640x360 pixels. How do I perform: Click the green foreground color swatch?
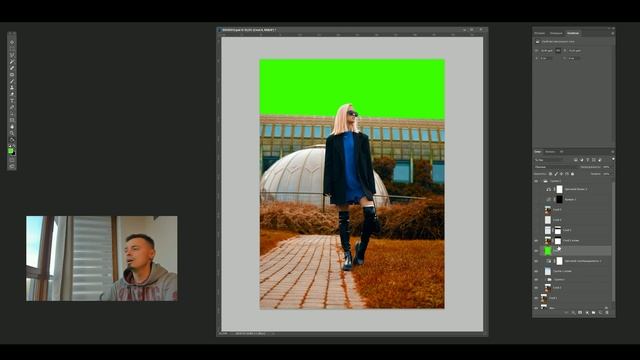[10, 150]
